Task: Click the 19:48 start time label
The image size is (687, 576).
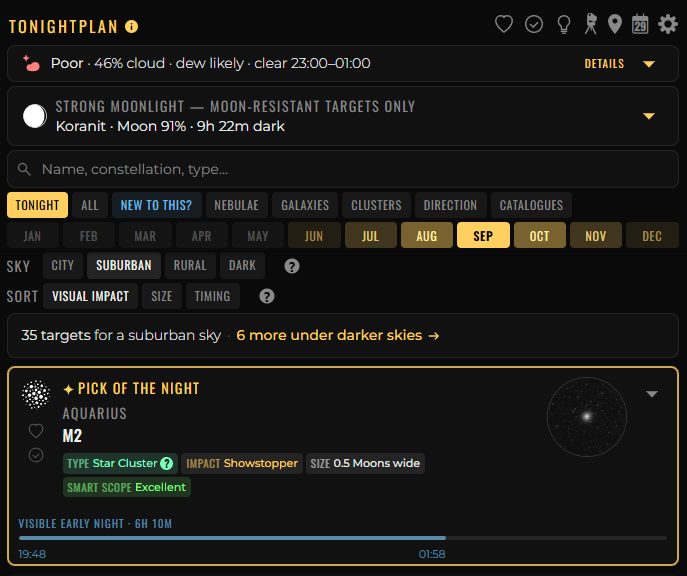Action: (32, 555)
